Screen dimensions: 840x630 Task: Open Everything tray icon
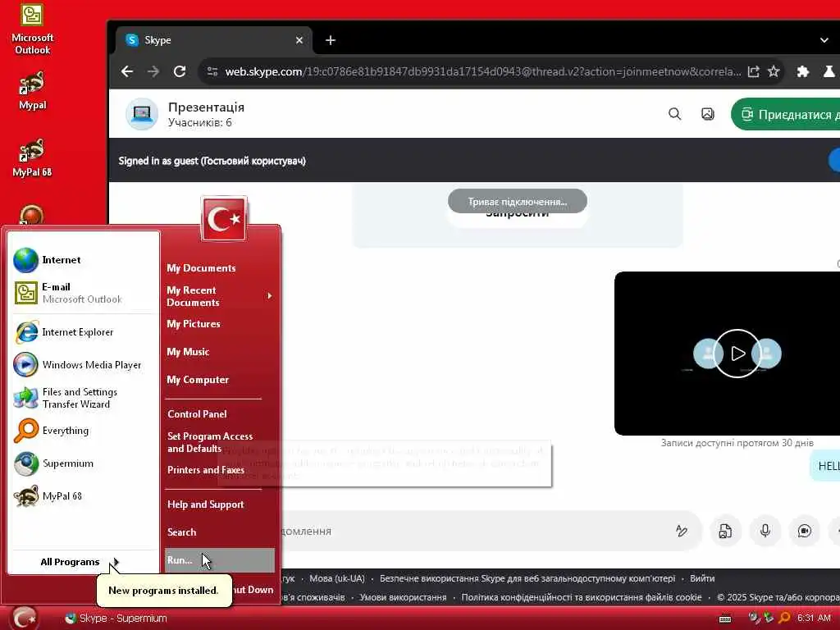783,618
